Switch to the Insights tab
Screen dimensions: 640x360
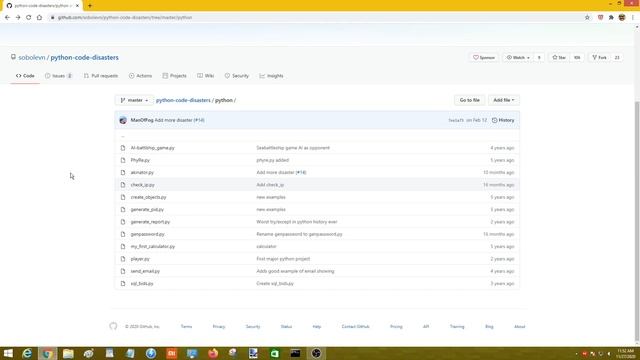coord(271,76)
